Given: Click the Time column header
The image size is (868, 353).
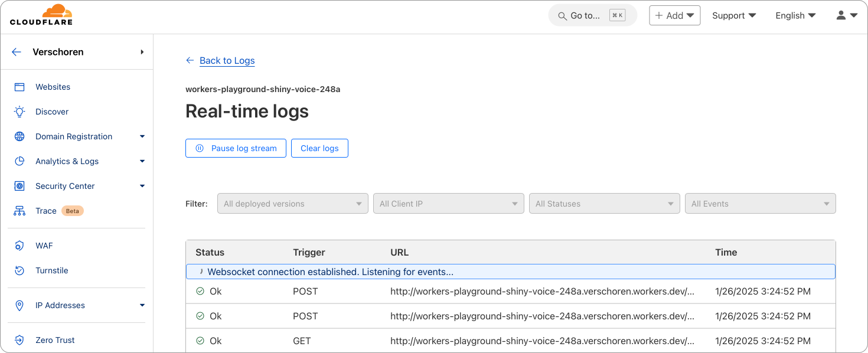Looking at the screenshot, I should [x=726, y=252].
